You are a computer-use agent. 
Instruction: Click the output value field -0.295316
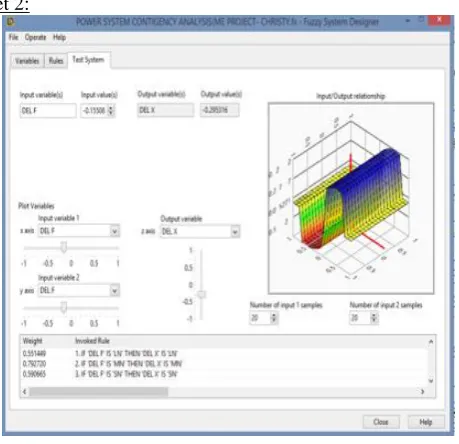pyautogui.click(x=219, y=110)
